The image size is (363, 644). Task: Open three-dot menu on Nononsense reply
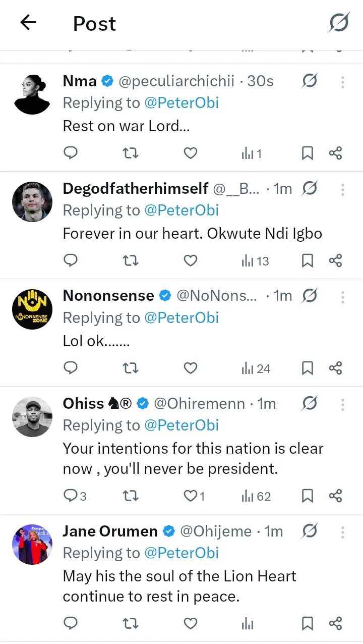click(x=342, y=297)
